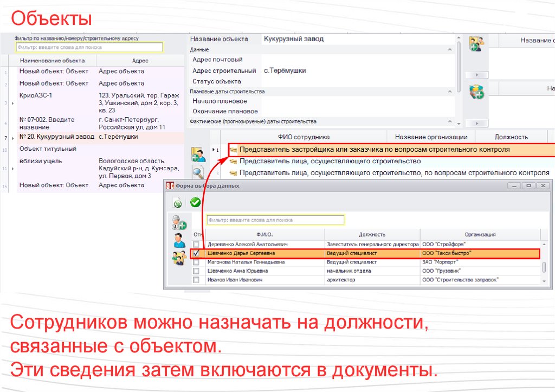Click the add-employee icon with doctor figure

tap(179, 222)
